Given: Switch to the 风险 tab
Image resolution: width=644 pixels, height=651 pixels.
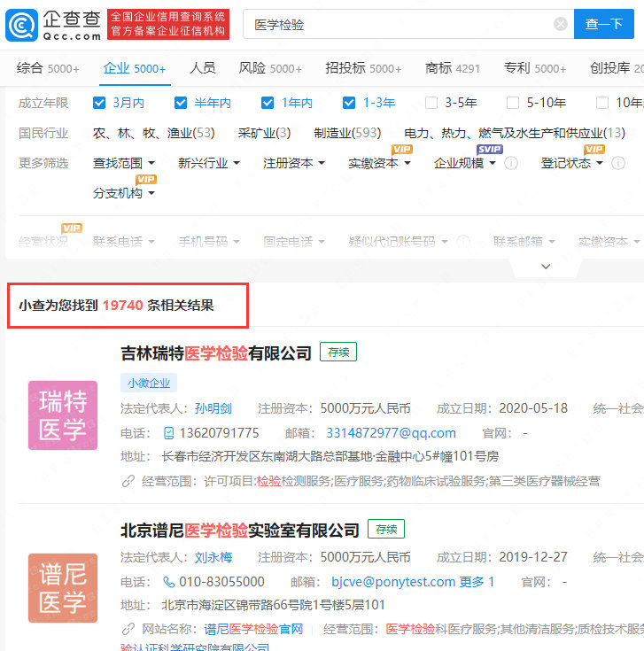Looking at the screenshot, I should point(270,68).
